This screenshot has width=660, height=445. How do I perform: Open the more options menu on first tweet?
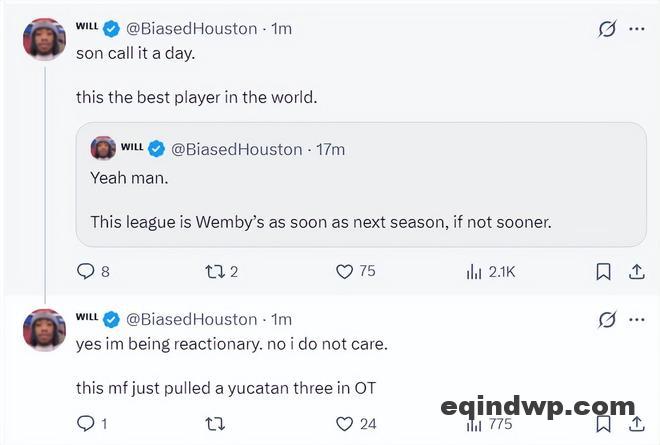(637, 29)
